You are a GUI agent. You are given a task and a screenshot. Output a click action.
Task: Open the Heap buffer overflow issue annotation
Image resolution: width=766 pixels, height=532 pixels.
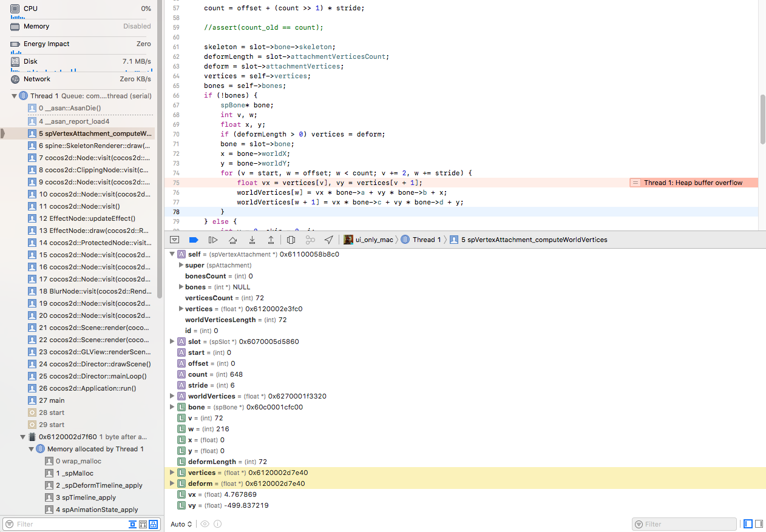(692, 182)
